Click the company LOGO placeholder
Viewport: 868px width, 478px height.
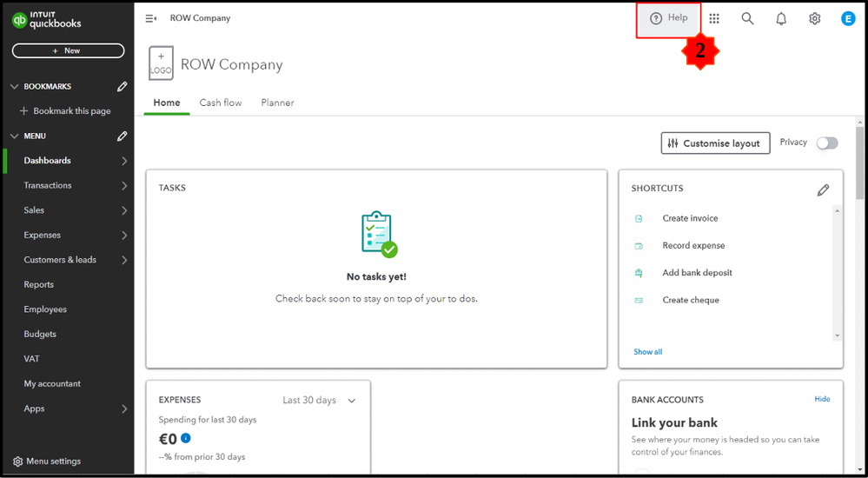pos(161,63)
